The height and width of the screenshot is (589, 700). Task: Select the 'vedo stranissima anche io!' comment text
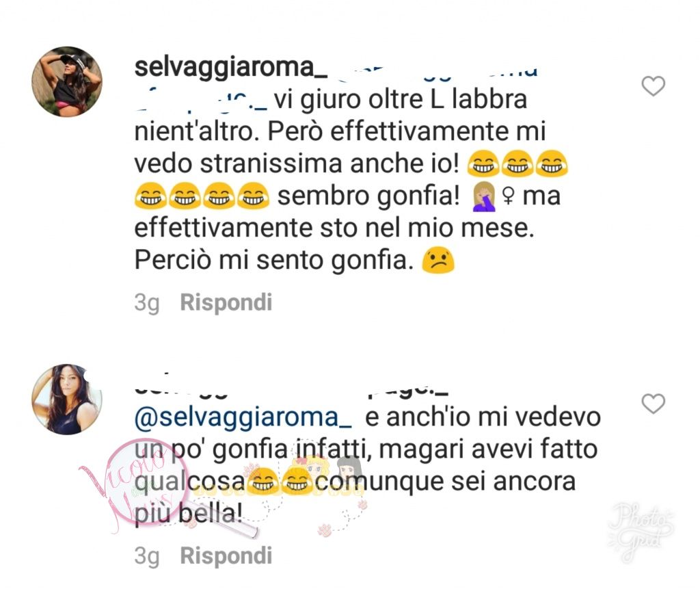point(297,163)
